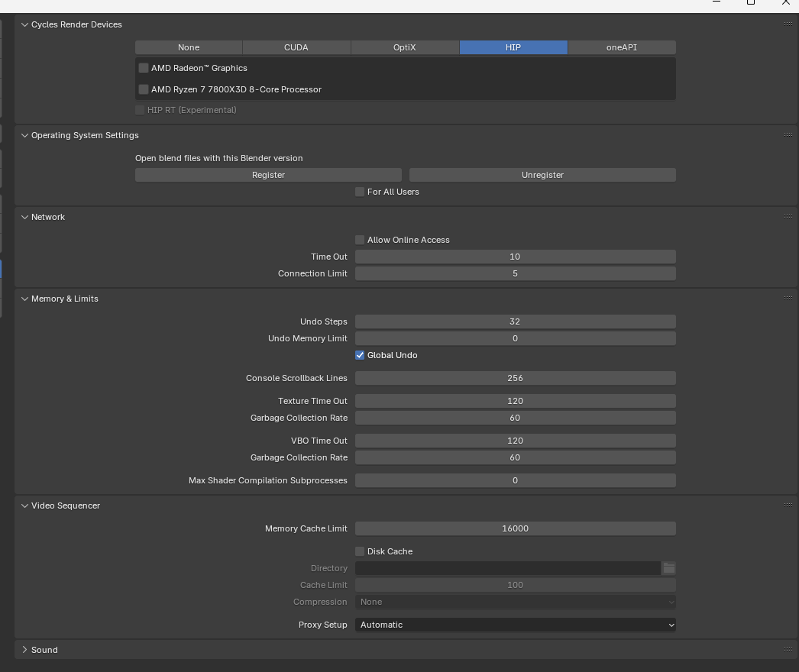Enable the Disk Cache checkbox
This screenshot has width=799, height=672.
coord(360,551)
